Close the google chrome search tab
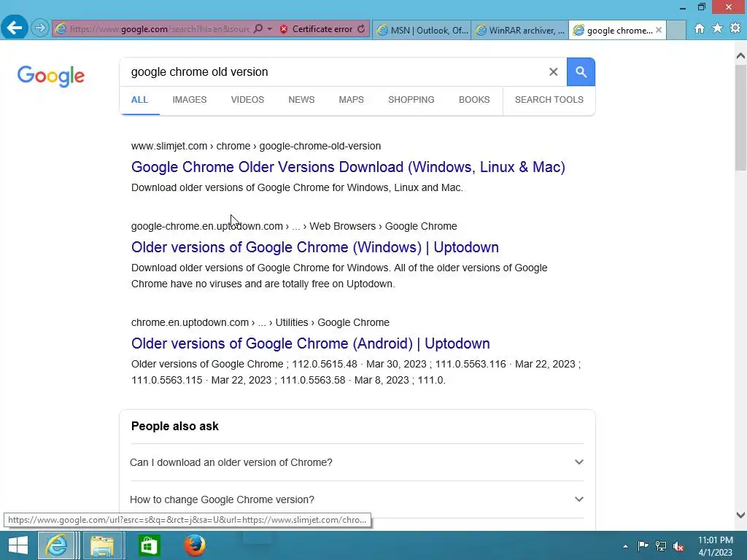 [x=659, y=30]
